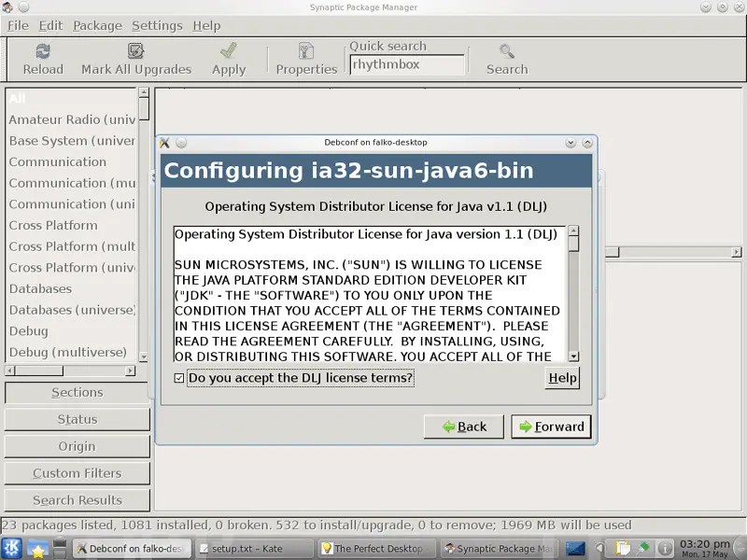Click the green pin tray icon

pos(643,549)
